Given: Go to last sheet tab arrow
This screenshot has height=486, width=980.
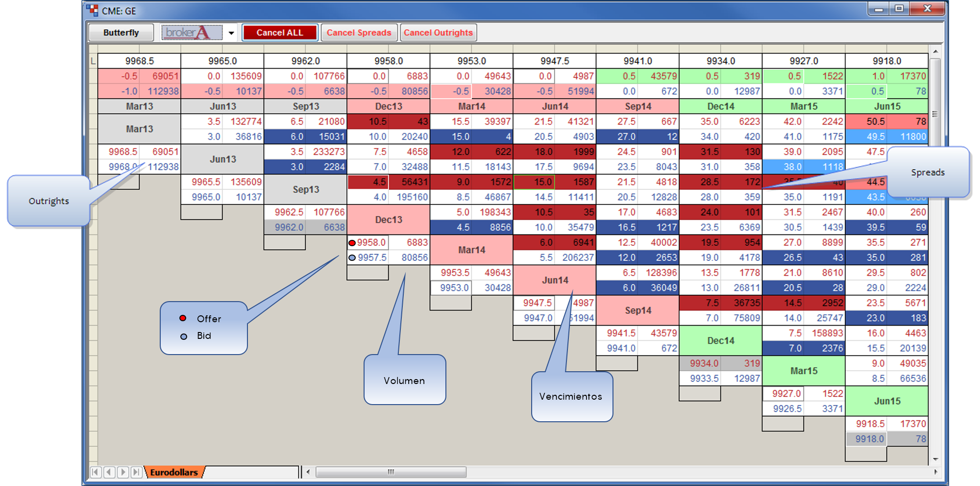Looking at the screenshot, I should point(136,472).
